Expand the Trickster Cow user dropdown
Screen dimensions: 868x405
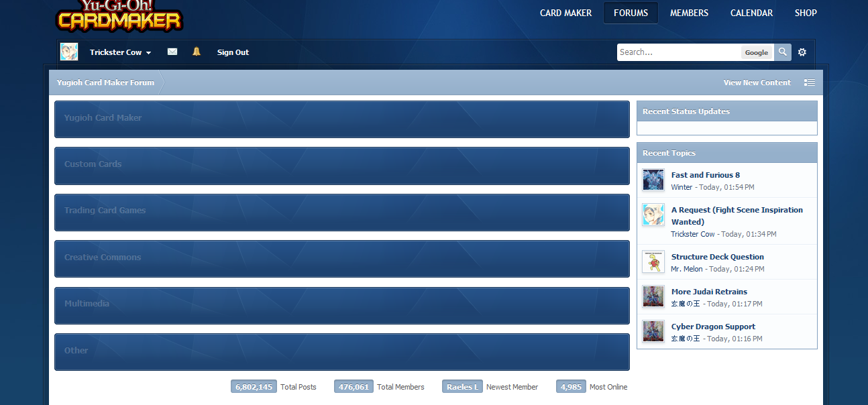[x=121, y=52]
